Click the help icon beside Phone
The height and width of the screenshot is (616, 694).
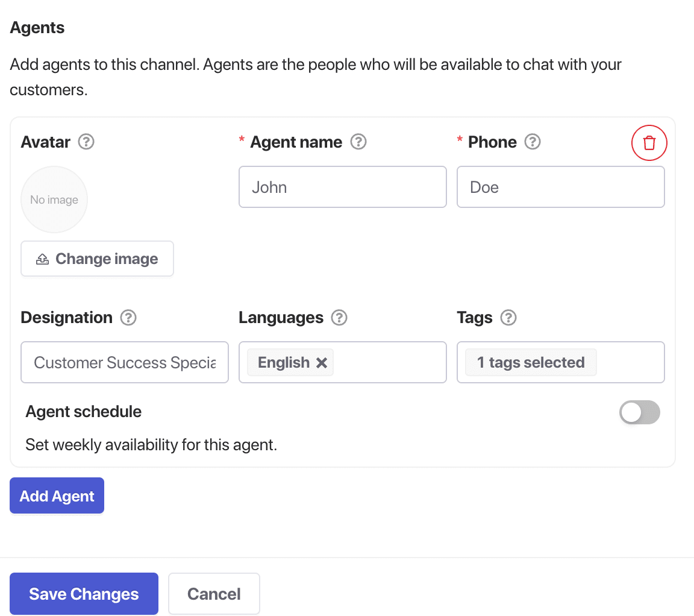pyautogui.click(x=533, y=142)
